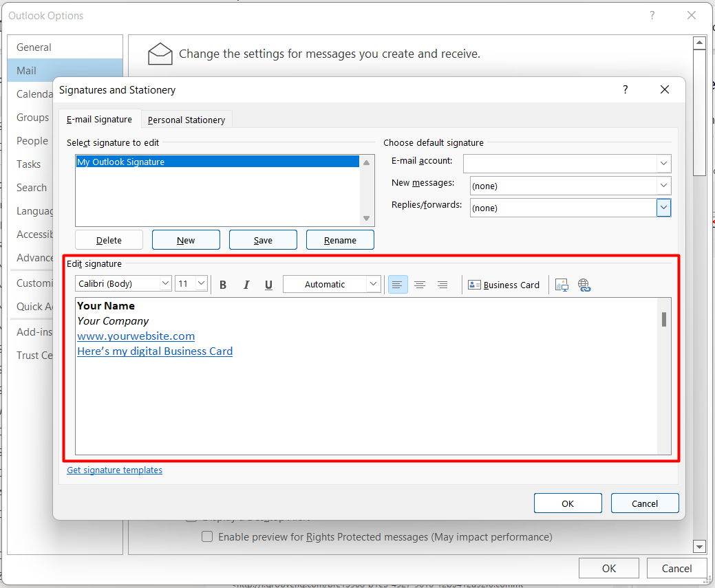The height and width of the screenshot is (588, 715).
Task: Insert a Business Card
Action: click(504, 285)
